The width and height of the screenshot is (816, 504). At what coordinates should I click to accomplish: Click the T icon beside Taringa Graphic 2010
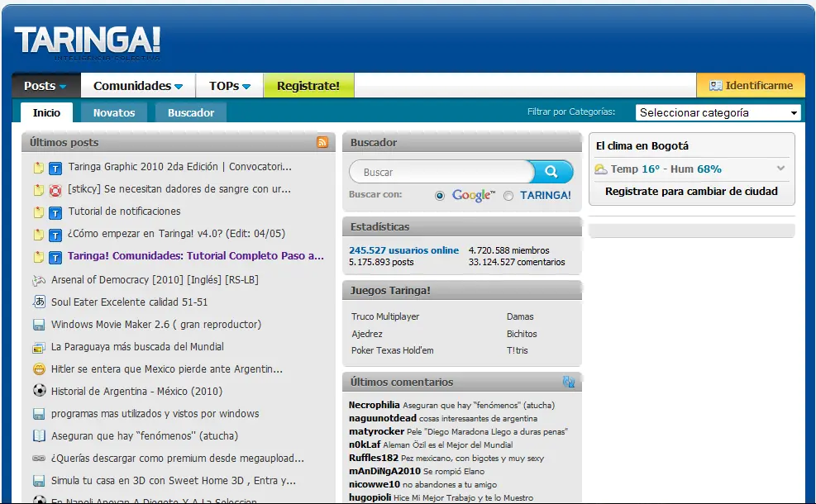[x=55, y=168]
